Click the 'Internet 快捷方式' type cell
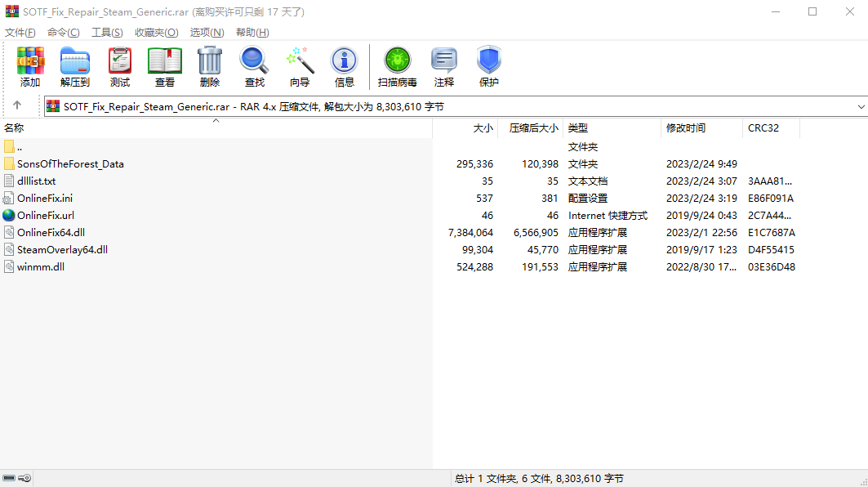The width and height of the screenshot is (868, 487). pos(608,216)
